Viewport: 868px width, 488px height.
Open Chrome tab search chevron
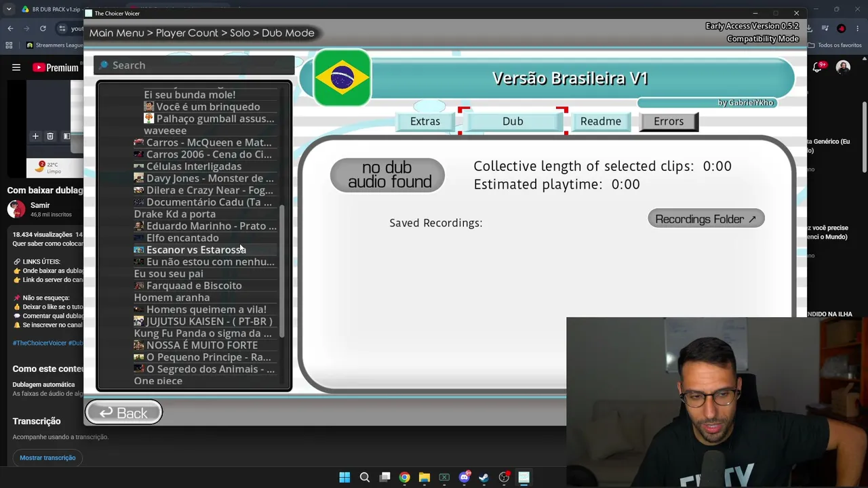click(x=10, y=9)
